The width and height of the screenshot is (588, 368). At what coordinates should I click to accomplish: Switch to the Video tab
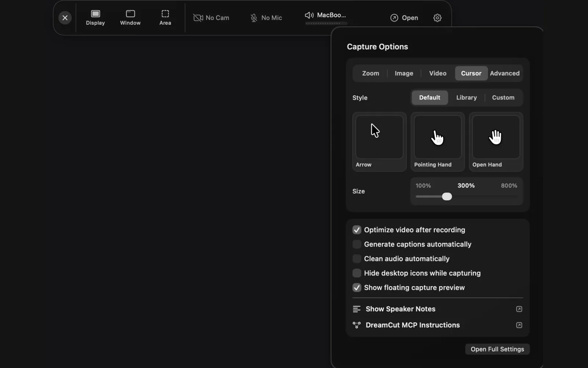438,73
